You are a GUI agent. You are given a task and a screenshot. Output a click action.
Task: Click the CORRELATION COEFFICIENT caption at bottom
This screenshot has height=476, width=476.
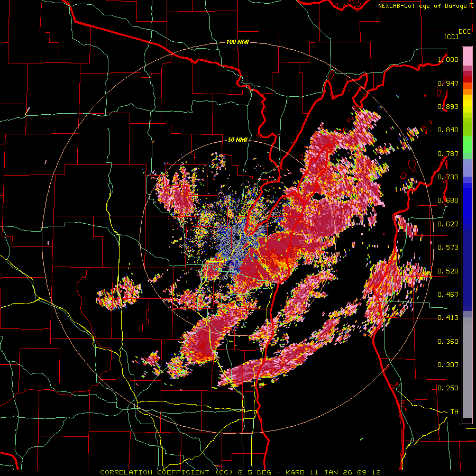pyautogui.click(x=154, y=472)
